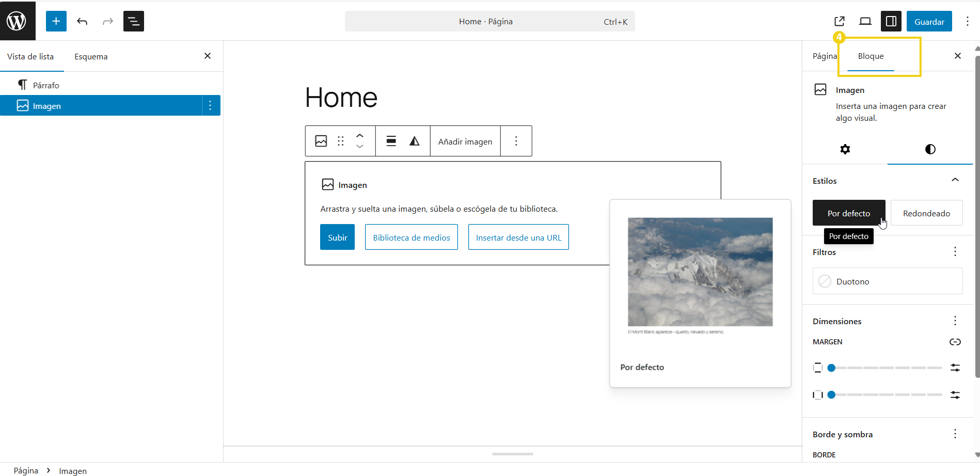Open Filtros options three-dot menu
The width and height of the screenshot is (980, 476).
[x=955, y=252]
